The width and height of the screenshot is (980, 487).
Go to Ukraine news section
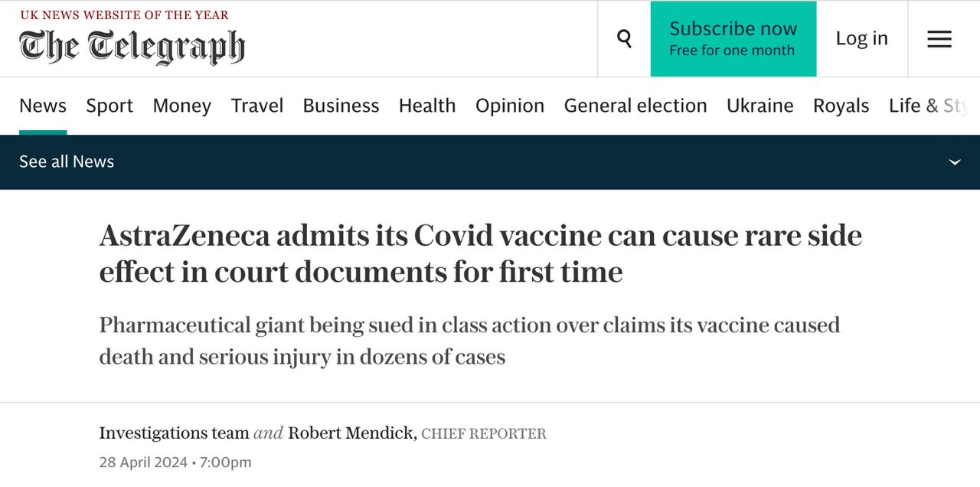tap(759, 106)
